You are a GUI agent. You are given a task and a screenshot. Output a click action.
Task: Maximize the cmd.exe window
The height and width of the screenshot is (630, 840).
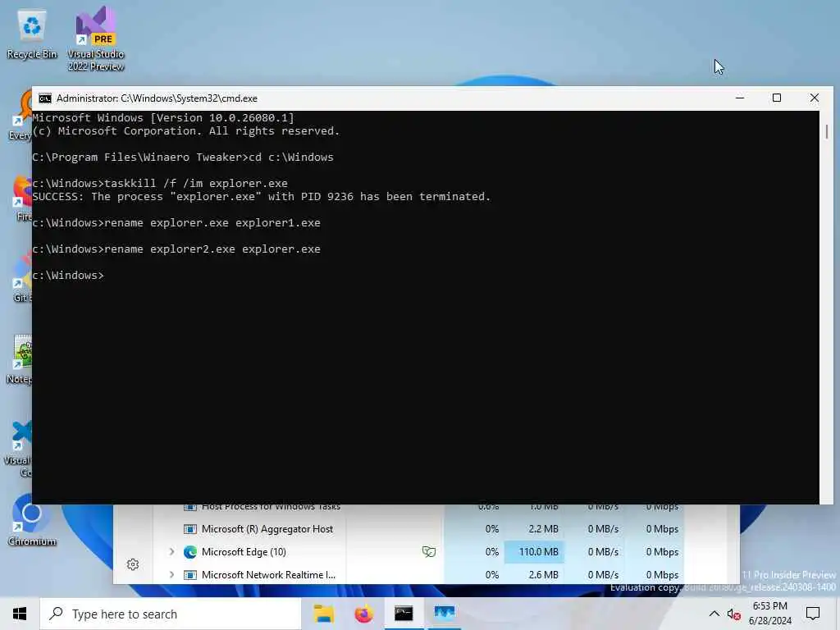click(777, 98)
